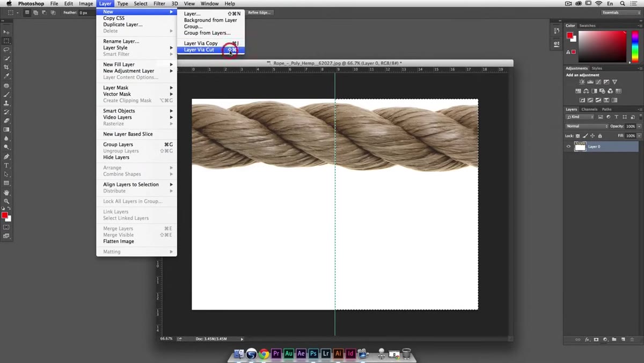
Task: Expand the Layer Mask submenu
Action: click(x=136, y=88)
